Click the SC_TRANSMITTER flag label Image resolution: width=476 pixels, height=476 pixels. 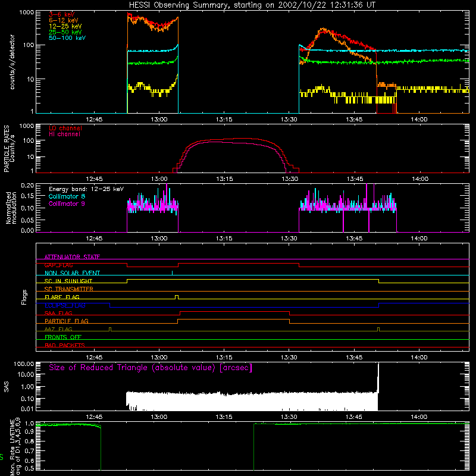(68, 289)
